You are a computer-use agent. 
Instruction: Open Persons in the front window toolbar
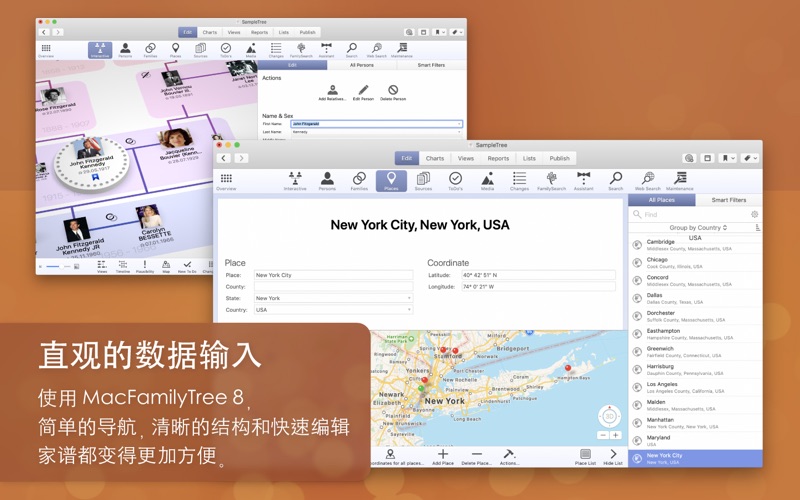coord(327,181)
